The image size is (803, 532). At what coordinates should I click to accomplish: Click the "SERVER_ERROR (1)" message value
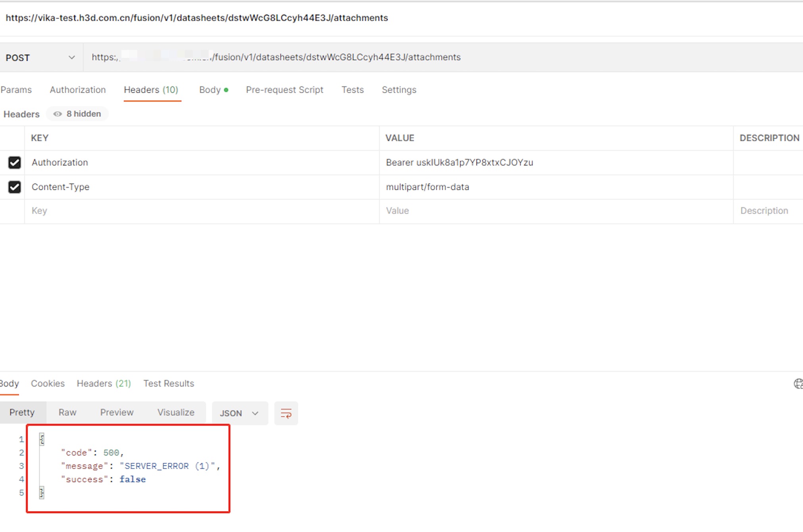point(167,466)
